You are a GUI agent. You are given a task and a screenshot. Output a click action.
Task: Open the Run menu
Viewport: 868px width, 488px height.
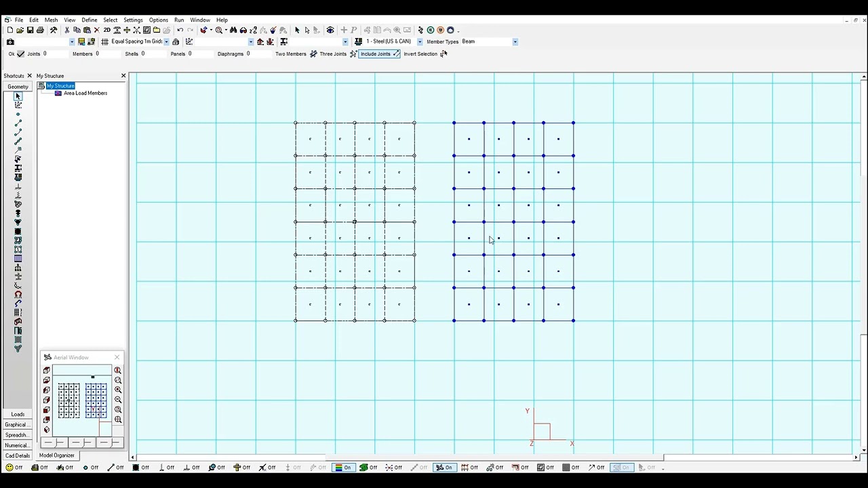[x=179, y=20]
